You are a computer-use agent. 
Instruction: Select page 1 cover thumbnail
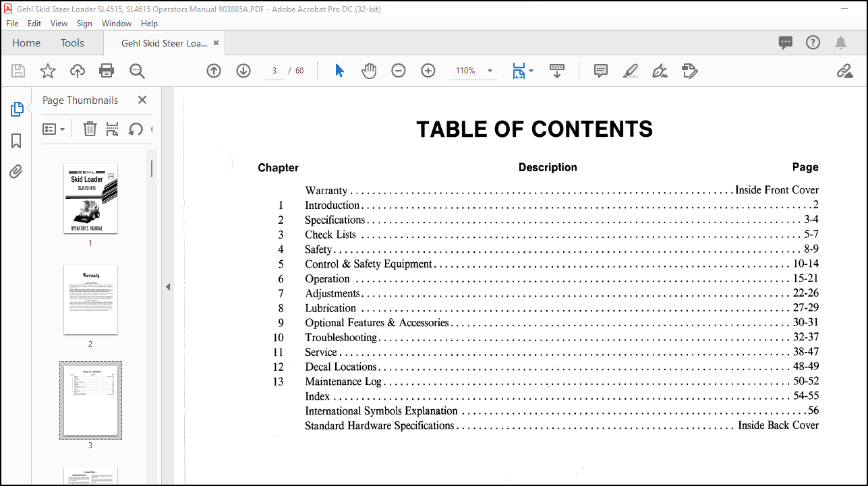(x=90, y=198)
